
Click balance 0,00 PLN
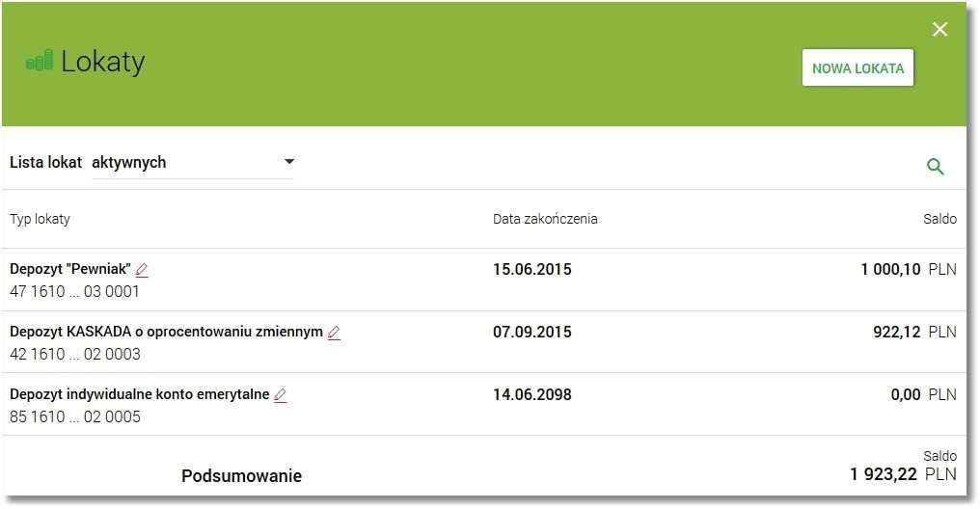[x=924, y=394]
